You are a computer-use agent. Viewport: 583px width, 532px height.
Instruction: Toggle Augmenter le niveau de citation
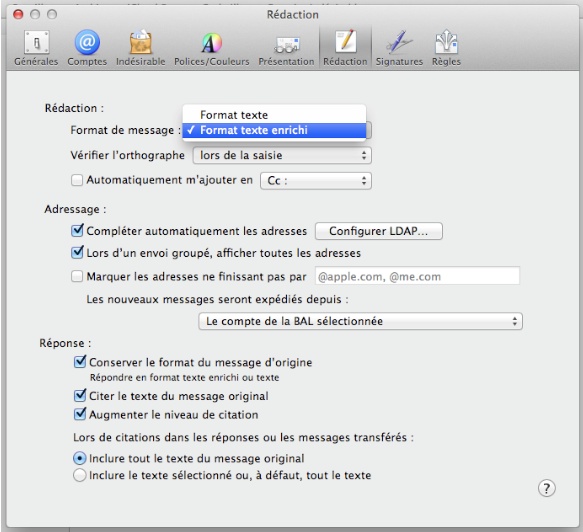pyautogui.click(x=80, y=414)
